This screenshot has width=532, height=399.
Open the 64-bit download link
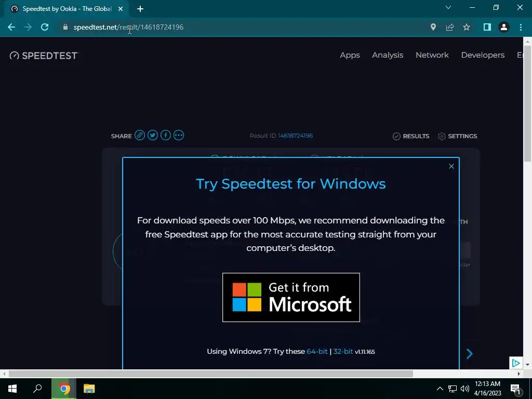[317, 352]
